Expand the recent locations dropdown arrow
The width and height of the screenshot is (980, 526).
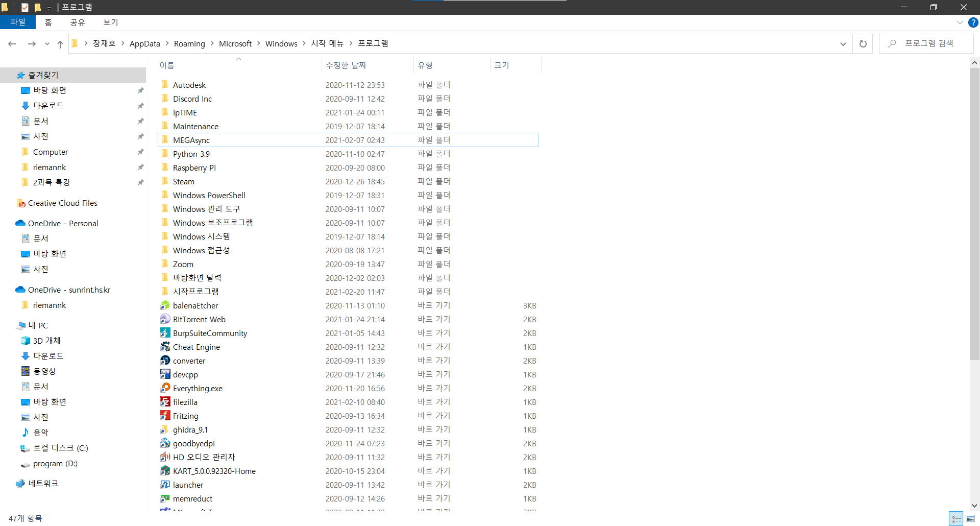(x=47, y=44)
